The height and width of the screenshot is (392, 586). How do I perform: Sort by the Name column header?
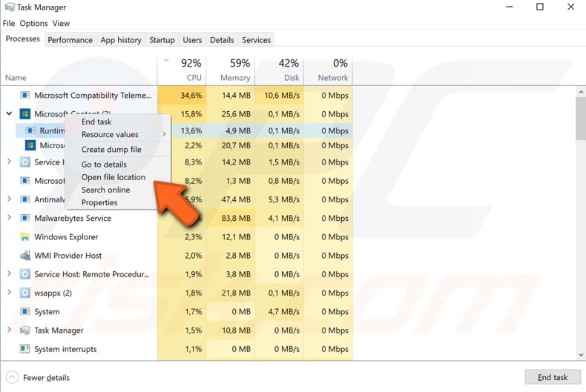[79, 70]
